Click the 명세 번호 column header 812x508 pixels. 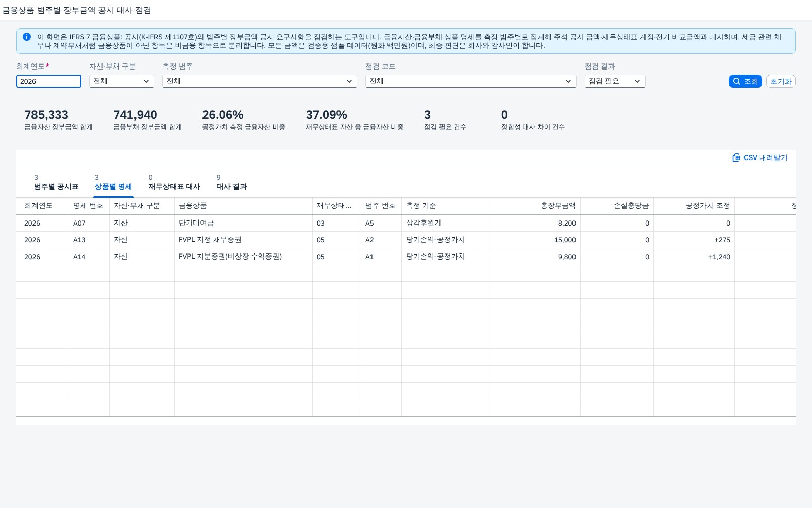pos(89,206)
